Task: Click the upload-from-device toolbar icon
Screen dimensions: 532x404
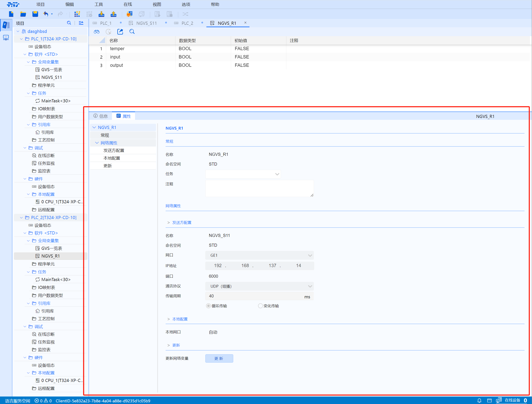Action: click(x=113, y=14)
